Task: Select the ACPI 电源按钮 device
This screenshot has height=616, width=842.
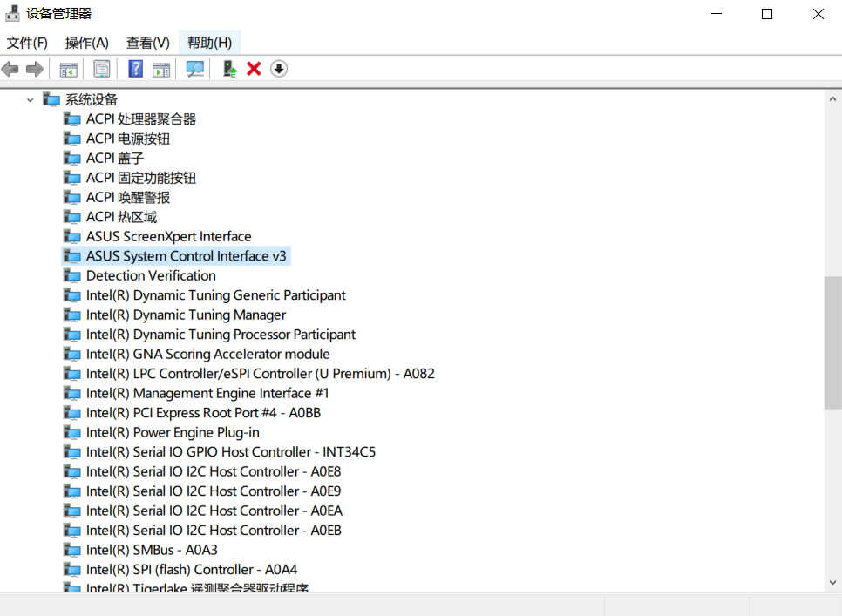Action: [128, 139]
